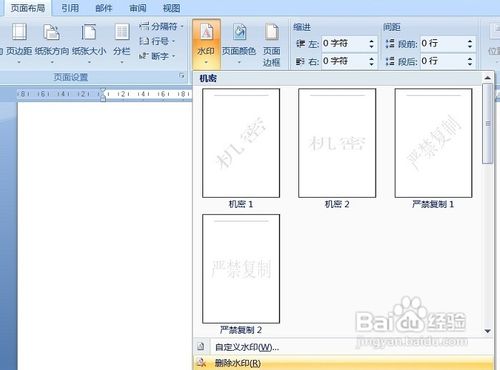Open the 行号 line numbers dropdown
Viewport: 500px width, 370px height.
click(157, 41)
